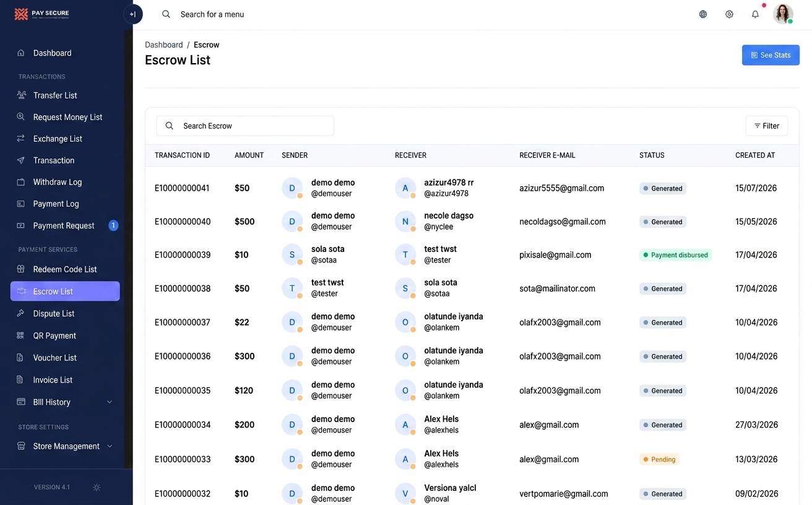Open the settings gear icon in header
The height and width of the screenshot is (505, 812).
click(x=729, y=14)
